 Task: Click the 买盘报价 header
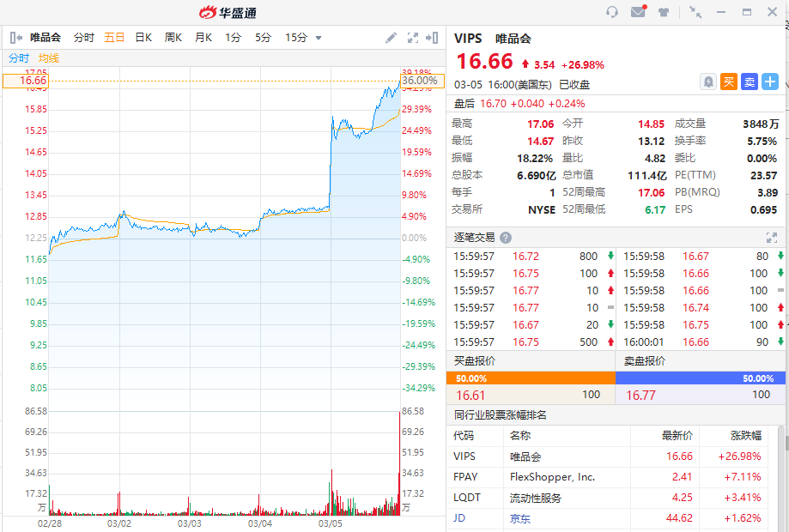475,360
